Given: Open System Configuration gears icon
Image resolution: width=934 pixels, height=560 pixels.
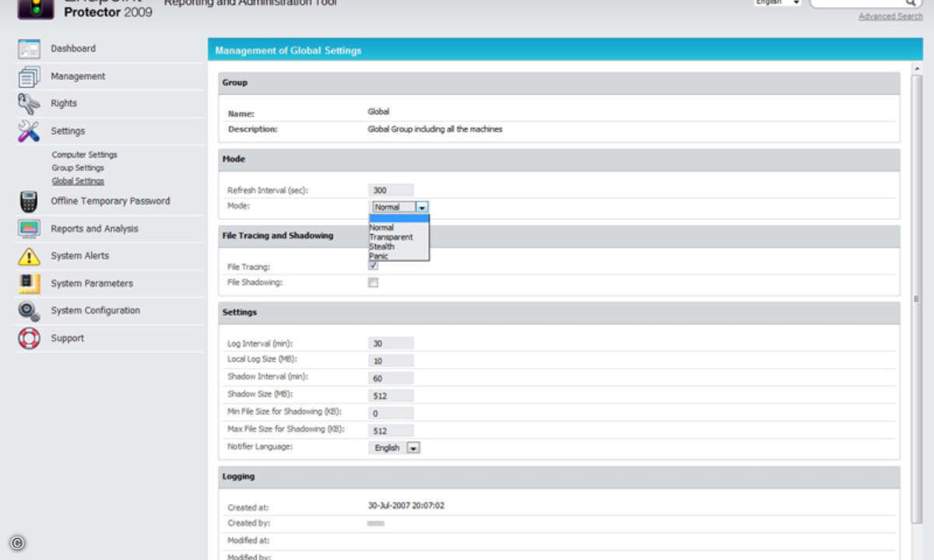Looking at the screenshot, I should [29, 311].
